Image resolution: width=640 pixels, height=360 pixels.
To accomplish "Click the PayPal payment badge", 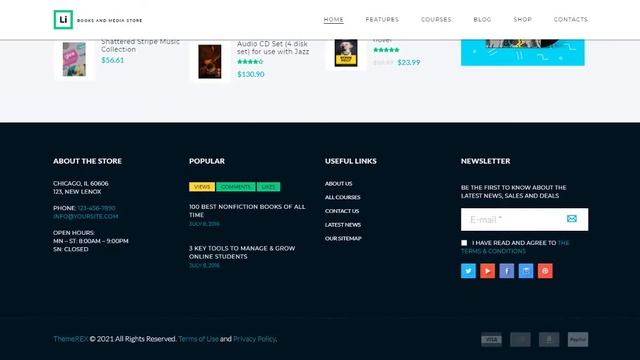I will click(578, 340).
